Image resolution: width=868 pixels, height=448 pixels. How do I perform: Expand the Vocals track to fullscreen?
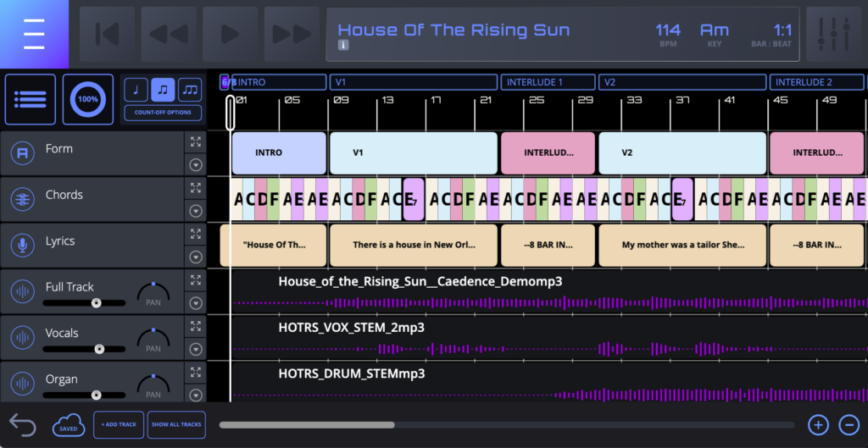[196, 326]
